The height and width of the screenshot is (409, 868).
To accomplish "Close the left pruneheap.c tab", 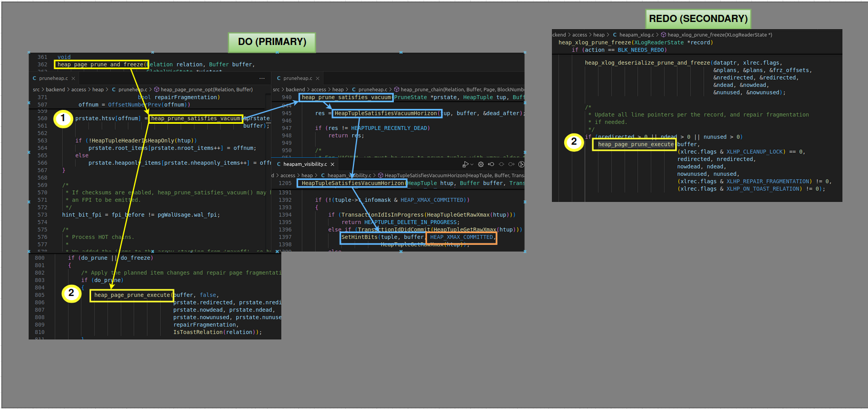I will click(x=73, y=78).
